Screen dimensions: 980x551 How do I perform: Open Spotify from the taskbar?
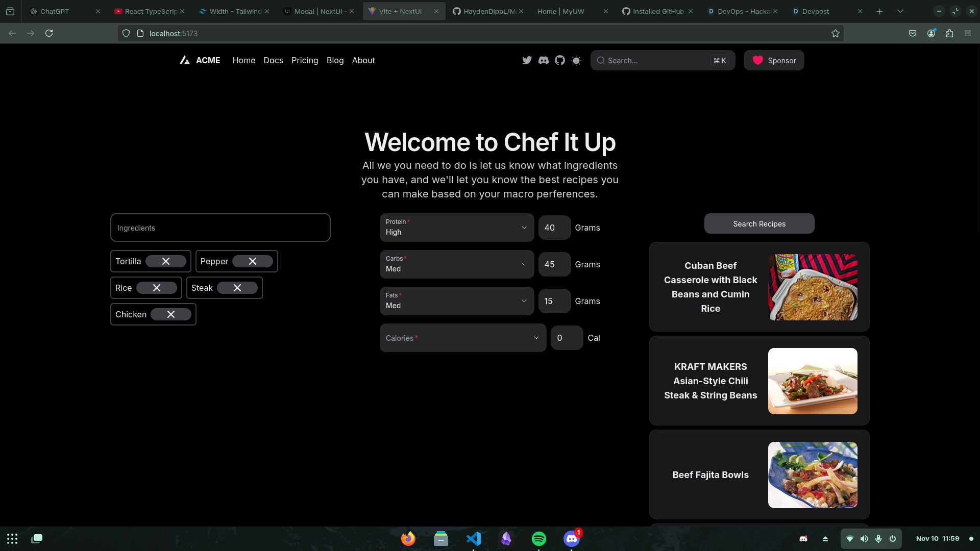tap(539, 538)
